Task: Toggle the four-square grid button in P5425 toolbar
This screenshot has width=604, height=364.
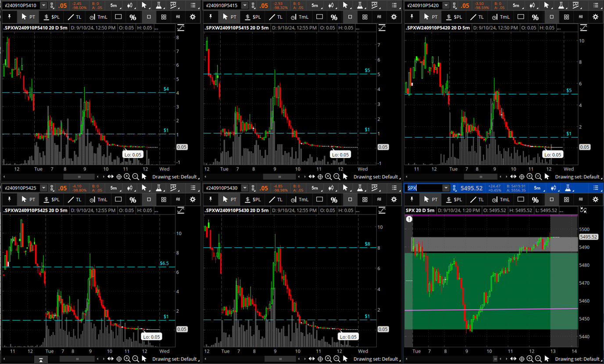Action: 164,199
